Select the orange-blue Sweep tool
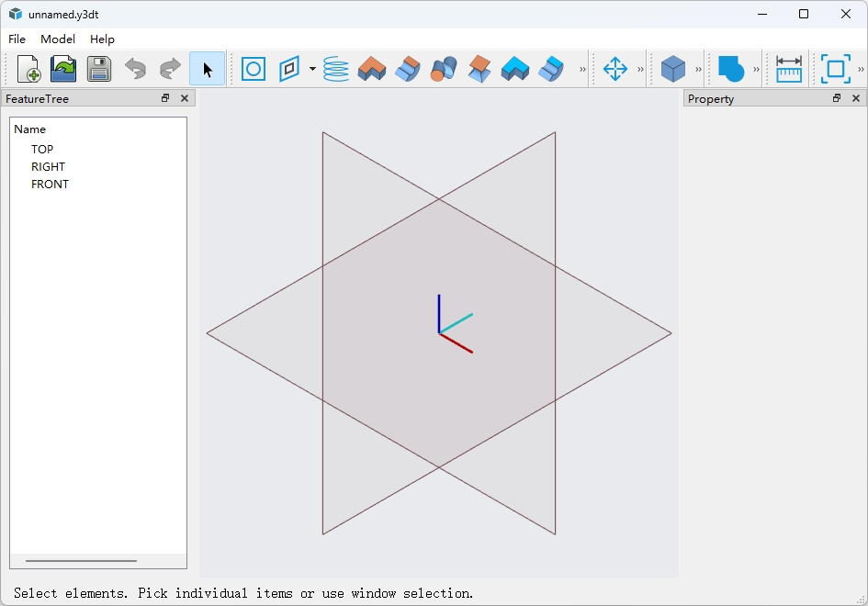Screen dimensions: 868x606 408,69
